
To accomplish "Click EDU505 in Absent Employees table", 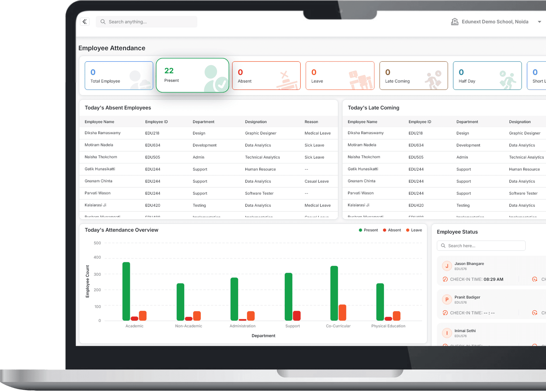I will coord(152,157).
